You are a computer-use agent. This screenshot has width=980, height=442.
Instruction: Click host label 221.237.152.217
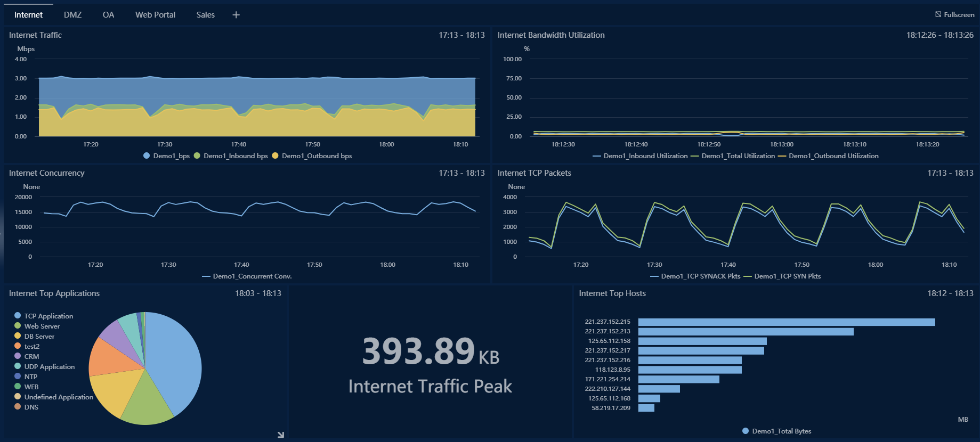608,350
